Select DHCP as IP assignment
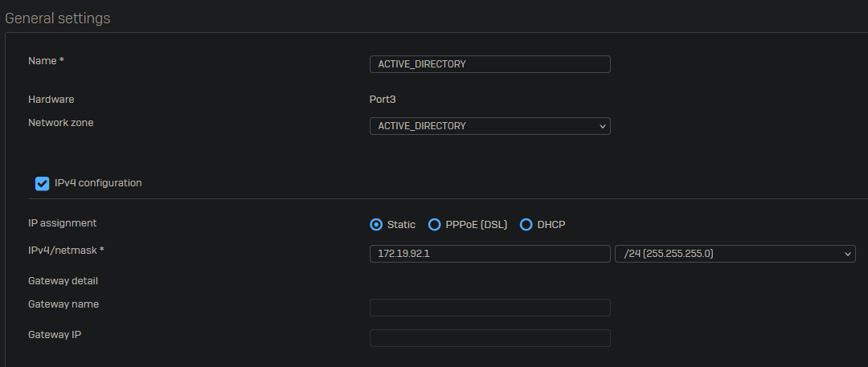Image resolution: width=868 pixels, height=367 pixels. (526, 225)
